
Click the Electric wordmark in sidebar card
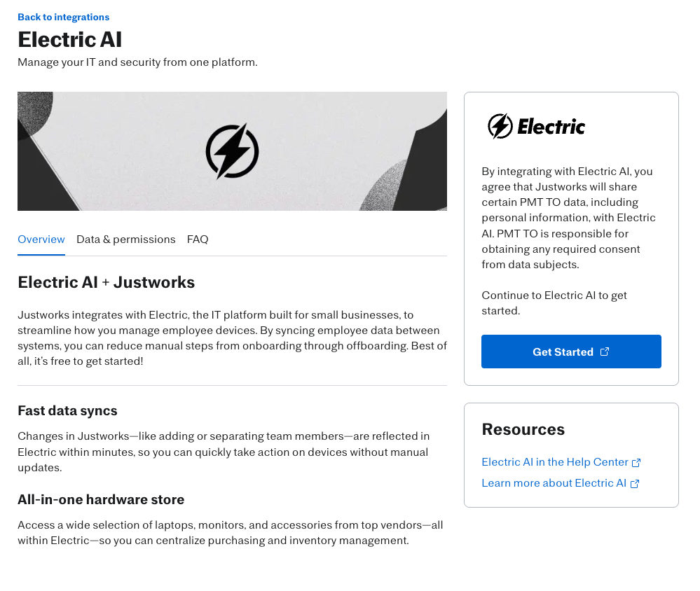551,127
